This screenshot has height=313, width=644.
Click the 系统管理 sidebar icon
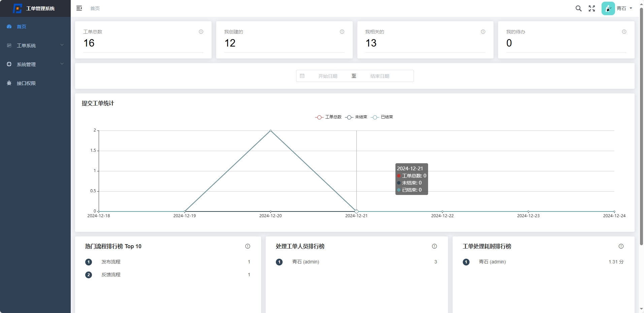coord(9,64)
